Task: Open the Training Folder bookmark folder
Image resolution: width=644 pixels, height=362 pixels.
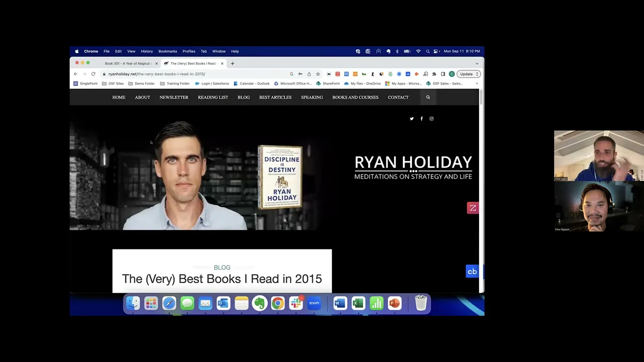Action: tap(175, 83)
